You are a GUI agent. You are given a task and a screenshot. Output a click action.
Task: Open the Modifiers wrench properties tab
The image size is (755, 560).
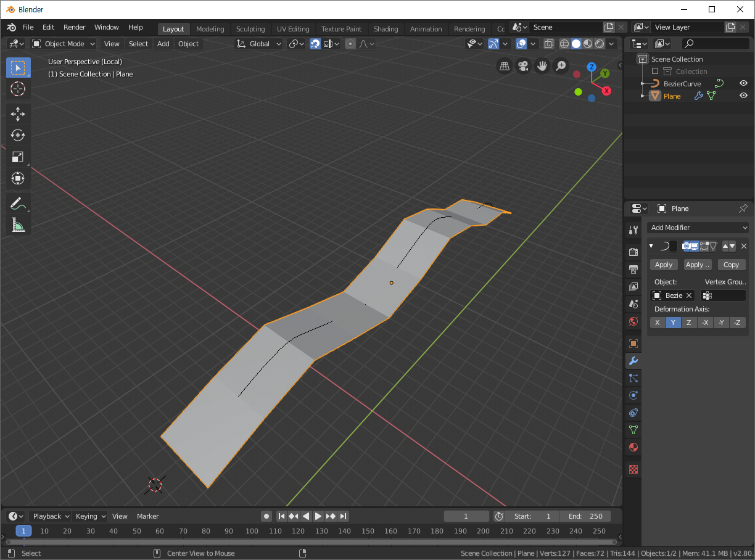click(633, 361)
